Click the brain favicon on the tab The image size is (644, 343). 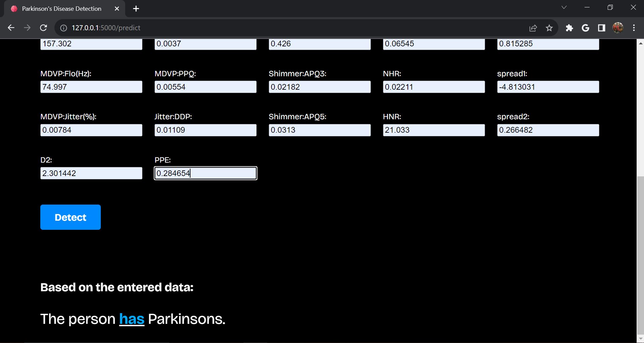(x=14, y=8)
